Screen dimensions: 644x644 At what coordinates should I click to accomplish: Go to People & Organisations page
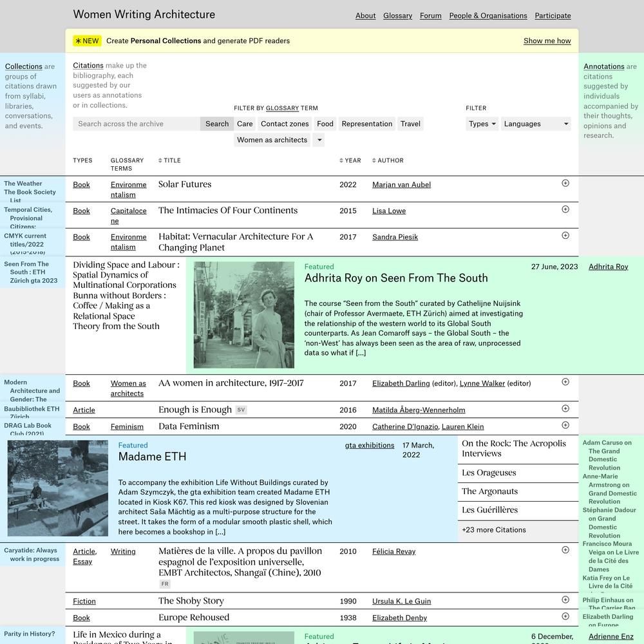488,15
